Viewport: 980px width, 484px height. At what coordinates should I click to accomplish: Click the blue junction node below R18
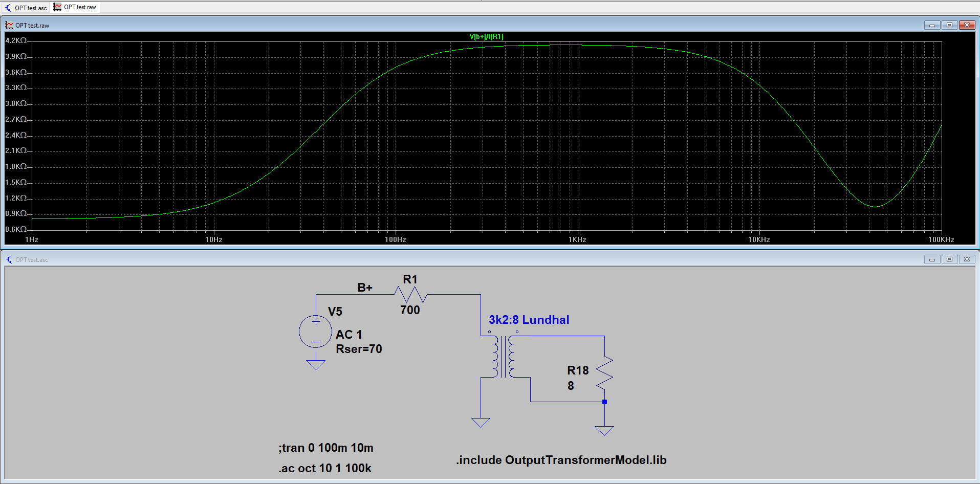[604, 402]
